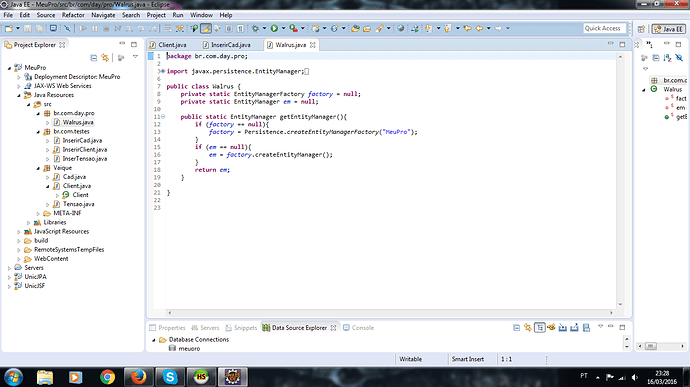Click the green Run button in toolbar
The width and height of the screenshot is (690, 387).
(x=274, y=28)
